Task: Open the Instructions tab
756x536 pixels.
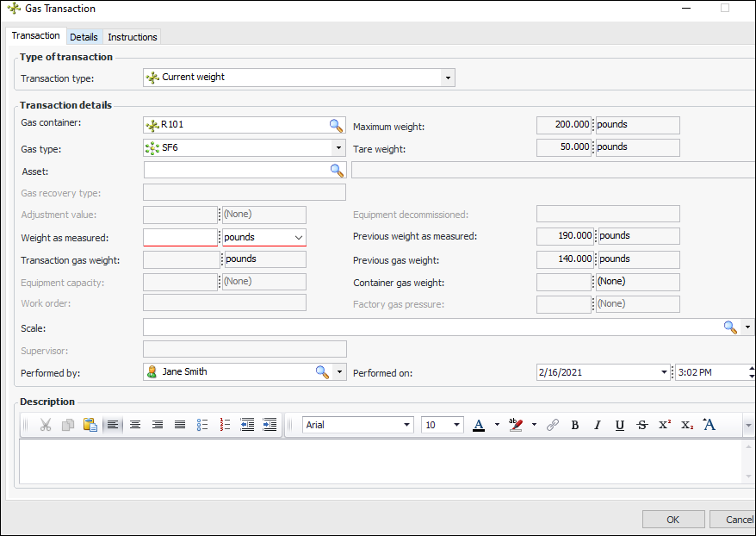Action: [x=133, y=37]
